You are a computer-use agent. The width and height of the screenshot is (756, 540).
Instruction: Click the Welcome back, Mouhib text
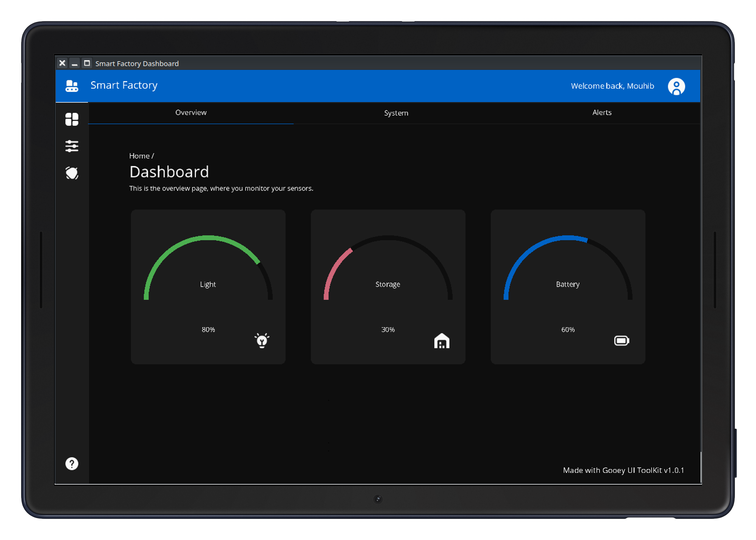[612, 86]
